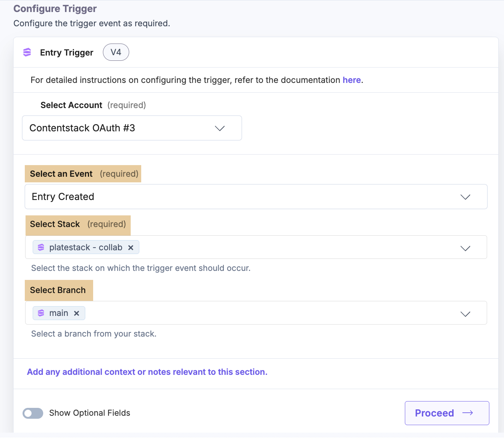Toggle Show Optional Fields switch
Screen dimensions: 504x439
(33, 413)
